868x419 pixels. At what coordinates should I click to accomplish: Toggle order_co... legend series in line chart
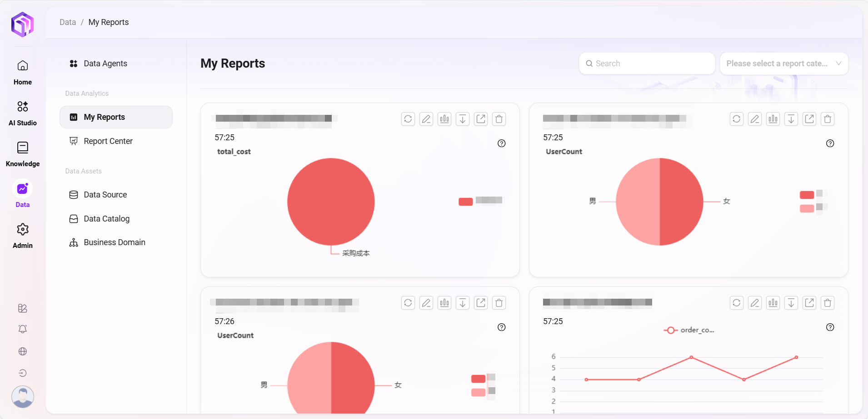[689, 330]
